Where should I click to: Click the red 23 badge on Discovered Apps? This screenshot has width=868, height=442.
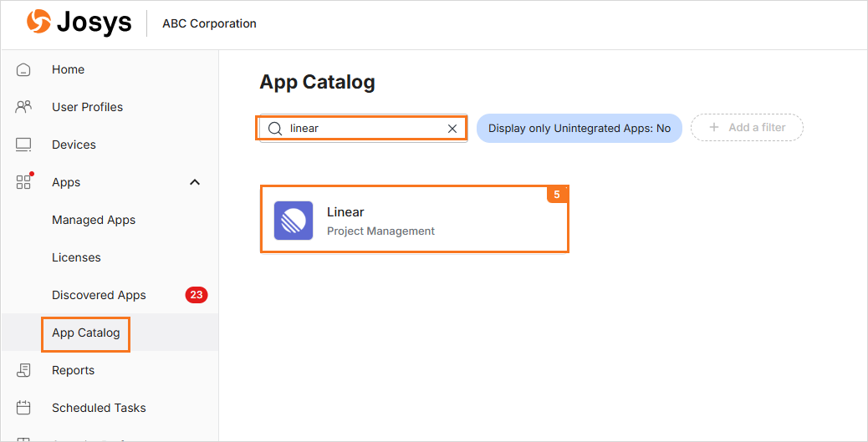[197, 295]
